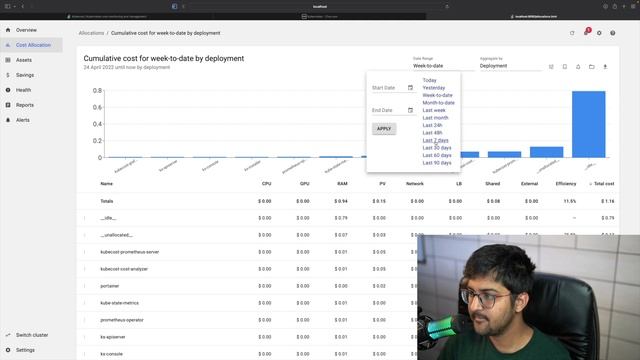
Task: Click the Alerts bell icon in sidebar
Action: pyautogui.click(x=8, y=120)
